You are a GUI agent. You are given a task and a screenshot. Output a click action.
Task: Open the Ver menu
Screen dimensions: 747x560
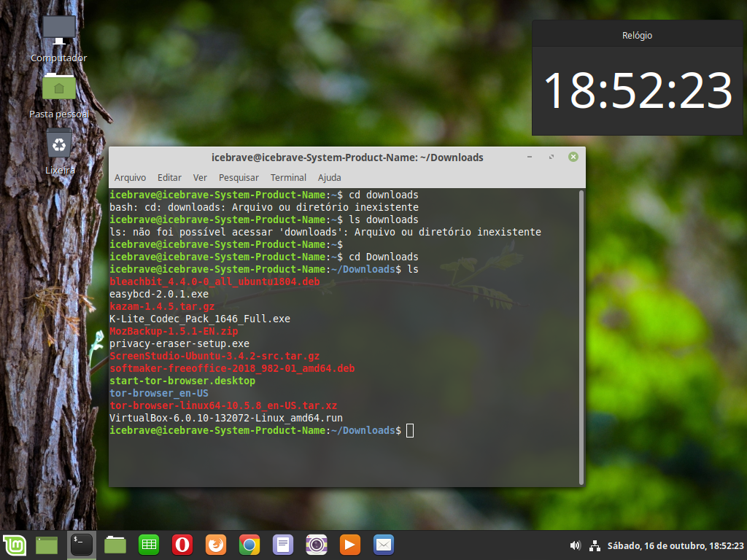[200, 178]
